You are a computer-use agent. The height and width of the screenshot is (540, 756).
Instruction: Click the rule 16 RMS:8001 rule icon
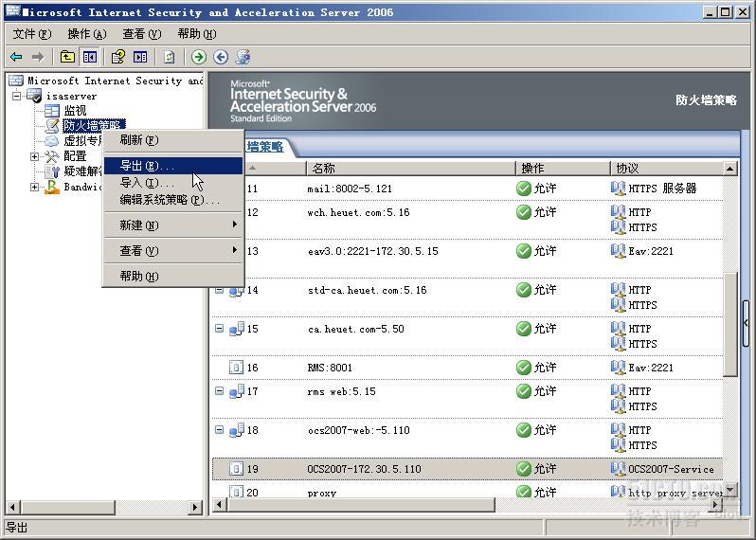tap(236, 368)
